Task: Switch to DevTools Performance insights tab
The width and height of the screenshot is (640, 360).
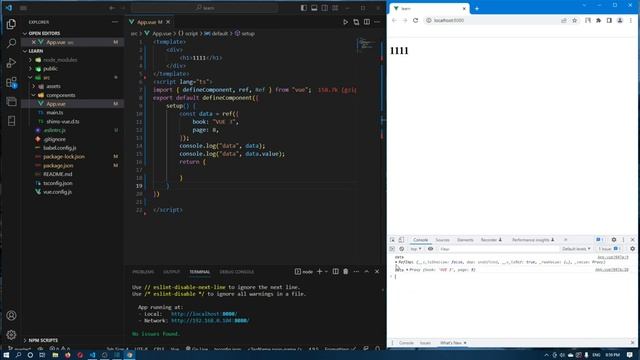Action: pos(533,240)
